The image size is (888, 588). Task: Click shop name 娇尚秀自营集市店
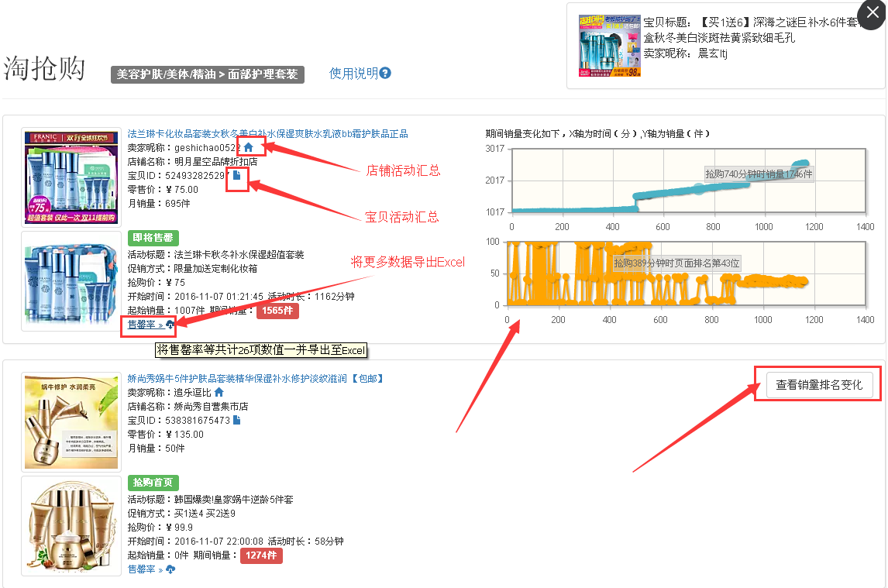pyautogui.click(x=212, y=406)
